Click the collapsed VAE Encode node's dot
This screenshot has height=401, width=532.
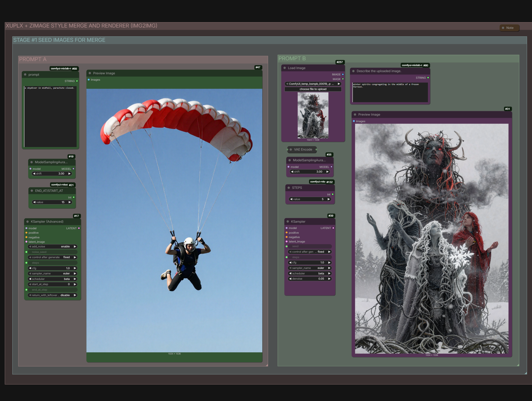coord(291,149)
